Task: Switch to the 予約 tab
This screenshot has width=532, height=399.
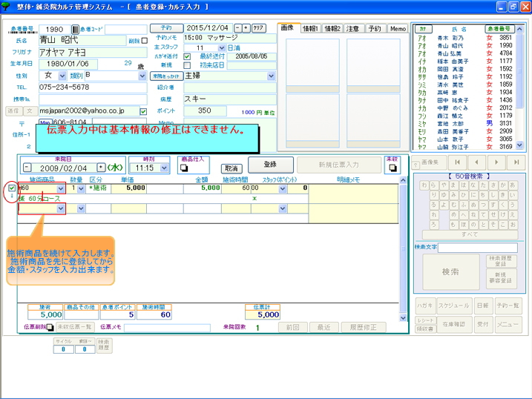Action: [375, 29]
